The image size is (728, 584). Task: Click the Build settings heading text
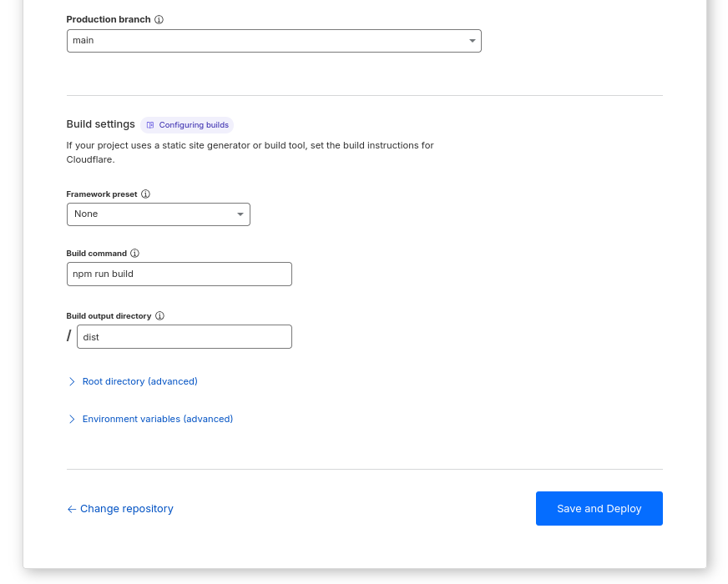101,124
